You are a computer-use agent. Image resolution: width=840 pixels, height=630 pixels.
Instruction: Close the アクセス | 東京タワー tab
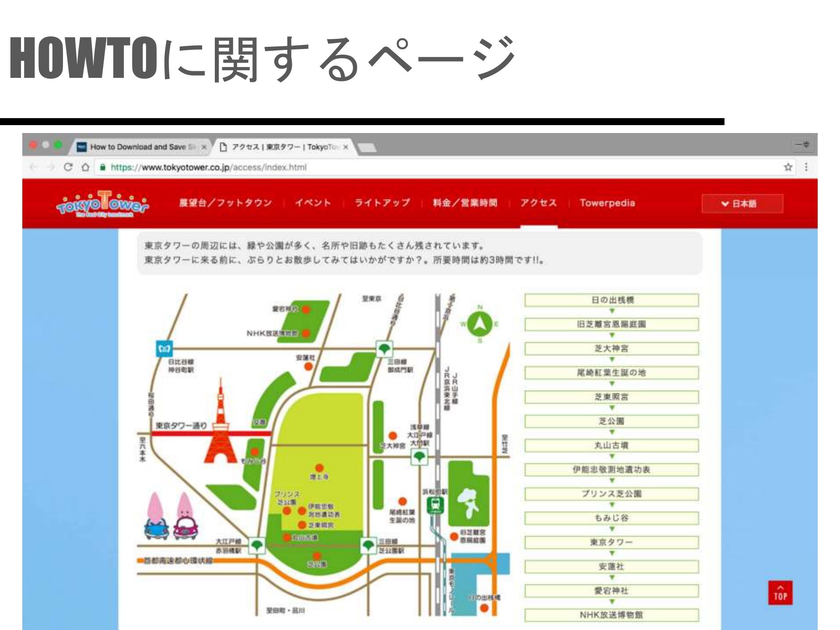[x=346, y=147]
